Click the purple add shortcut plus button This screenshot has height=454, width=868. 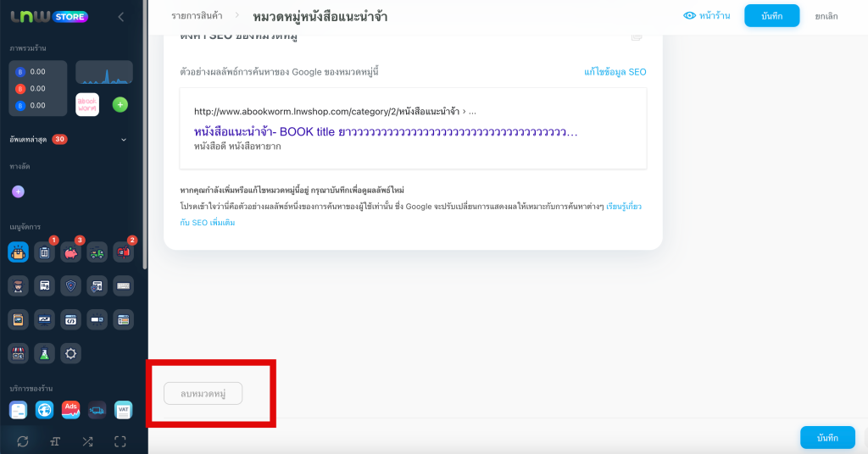pyautogui.click(x=19, y=191)
